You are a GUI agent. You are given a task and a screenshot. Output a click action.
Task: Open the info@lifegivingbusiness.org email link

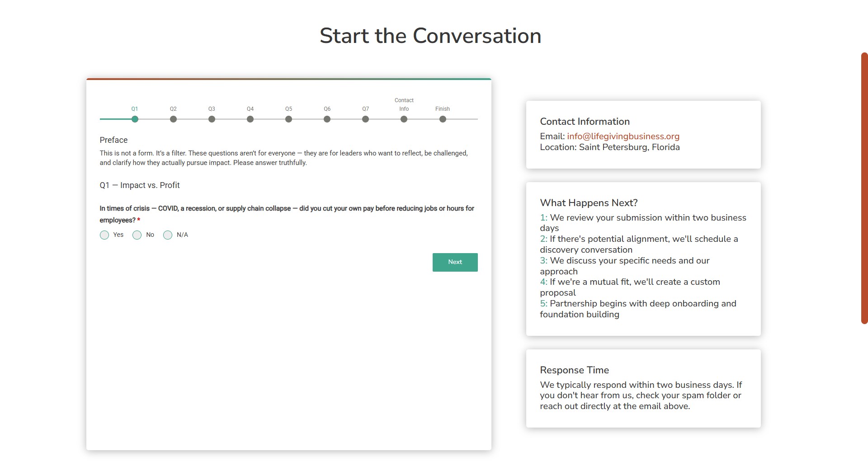[623, 137]
